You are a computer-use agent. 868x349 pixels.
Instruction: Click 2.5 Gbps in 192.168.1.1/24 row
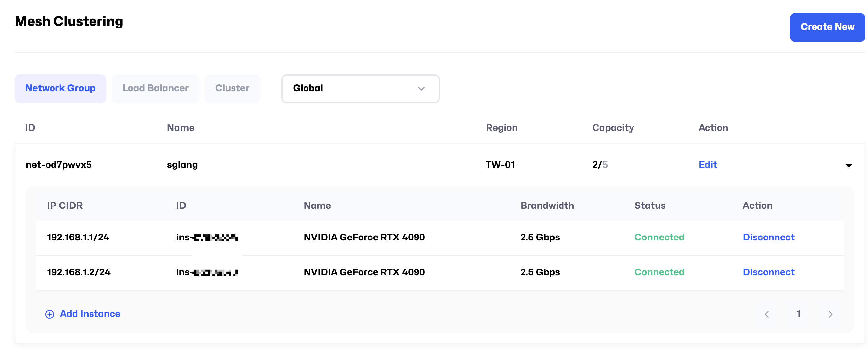pos(540,237)
